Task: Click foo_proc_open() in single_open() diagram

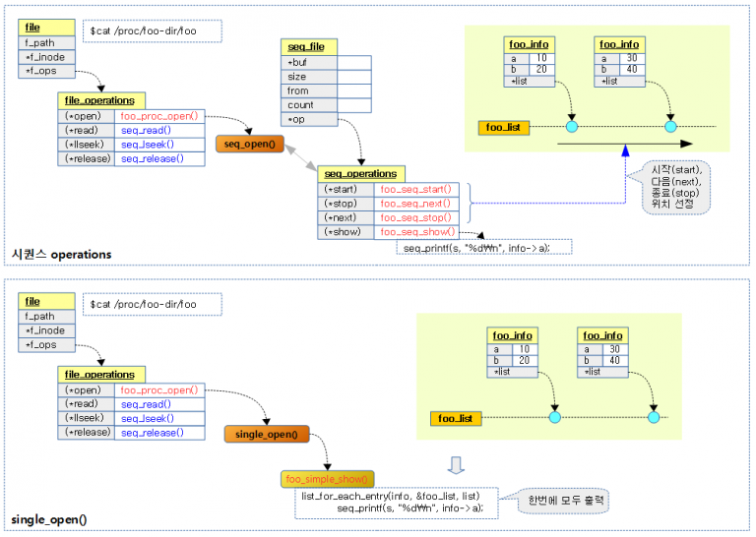Action: (159, 390)
